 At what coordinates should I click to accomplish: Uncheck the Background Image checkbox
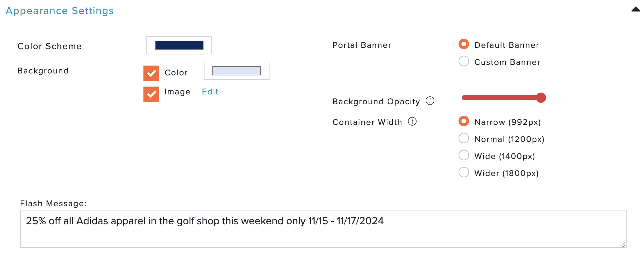(151, 94)
